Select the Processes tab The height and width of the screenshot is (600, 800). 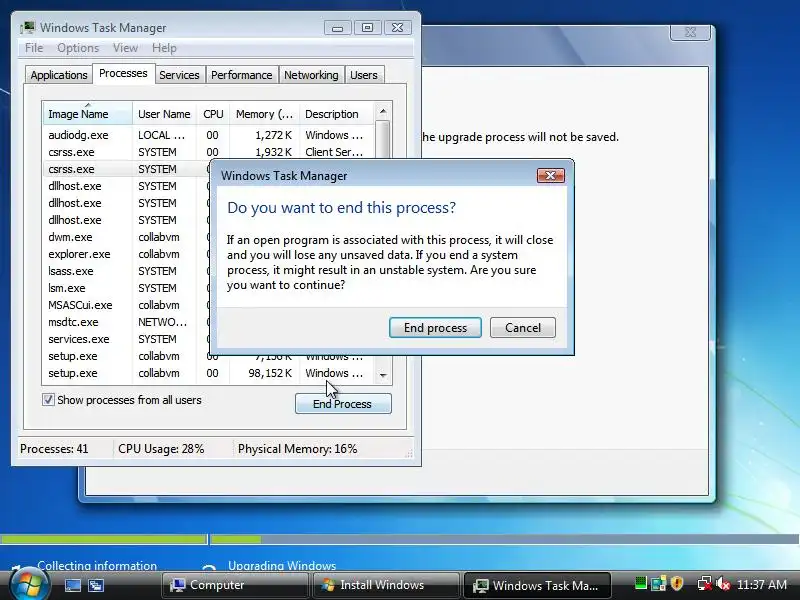[x=123, y=73]
